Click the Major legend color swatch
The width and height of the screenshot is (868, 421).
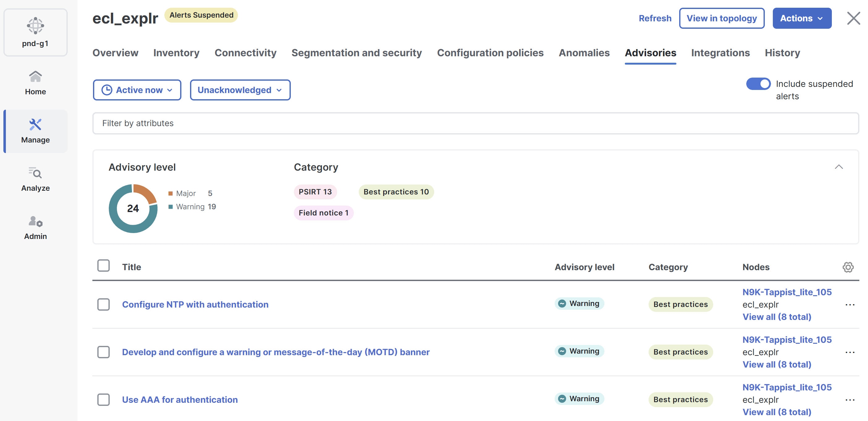171,193
